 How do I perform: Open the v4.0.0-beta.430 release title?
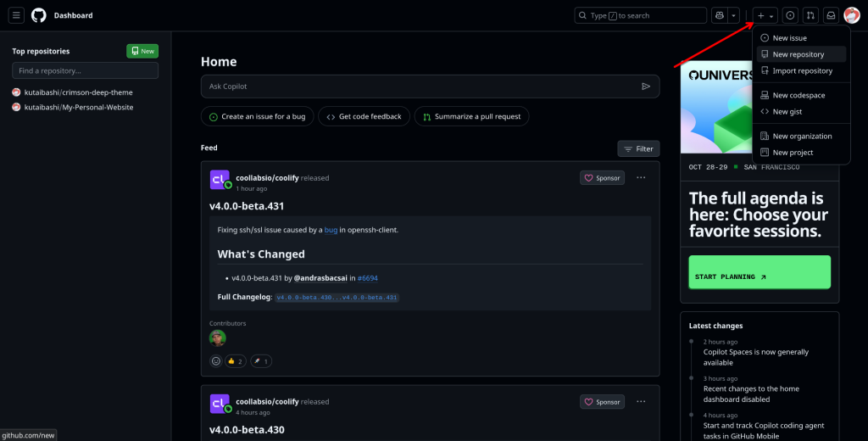click(x=247, y=430)
